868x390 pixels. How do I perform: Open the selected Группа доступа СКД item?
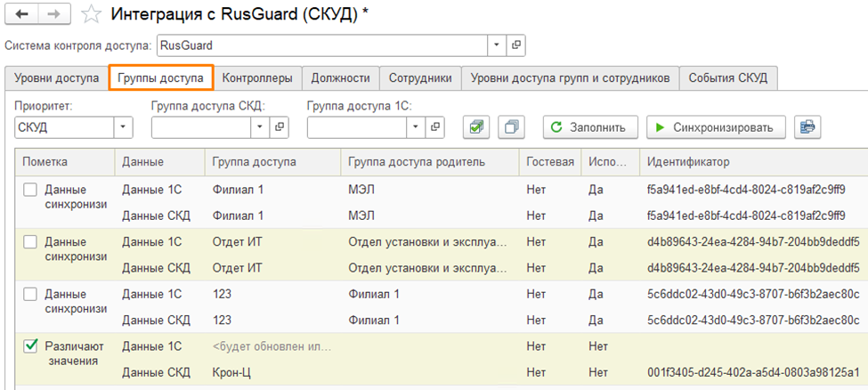pos(280,127)
